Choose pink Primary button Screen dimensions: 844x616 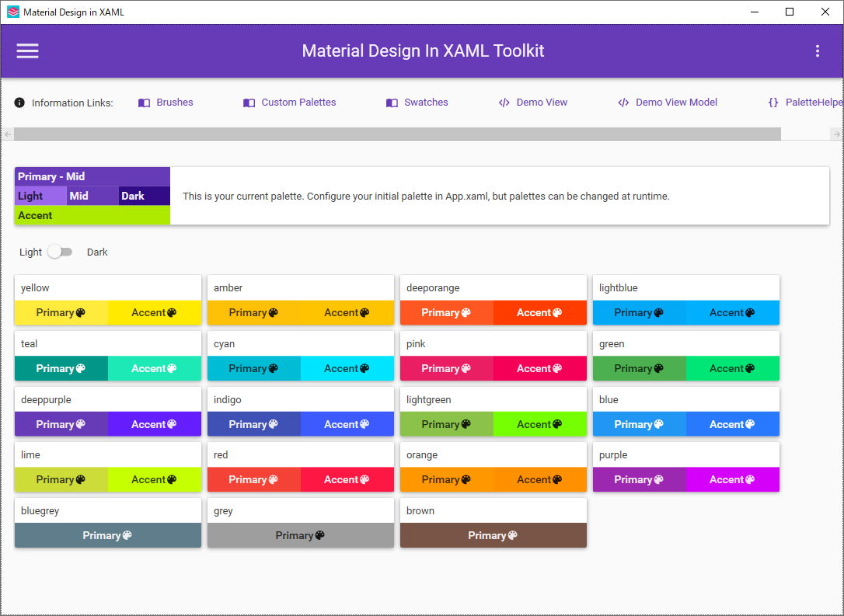[x=447, y=368]
